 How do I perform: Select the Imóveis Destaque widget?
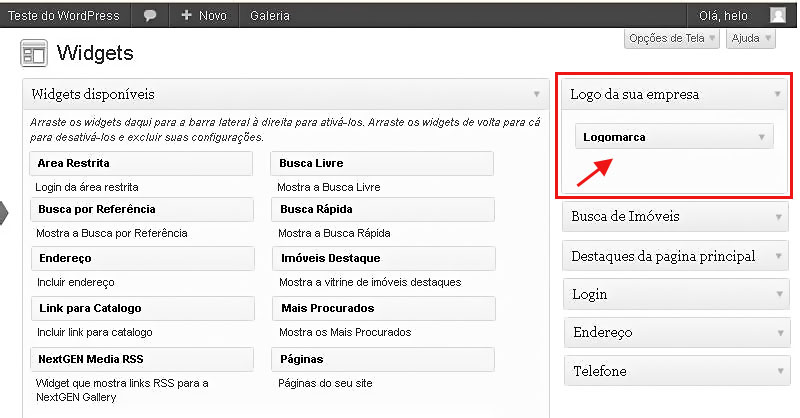tap(382, 259)
